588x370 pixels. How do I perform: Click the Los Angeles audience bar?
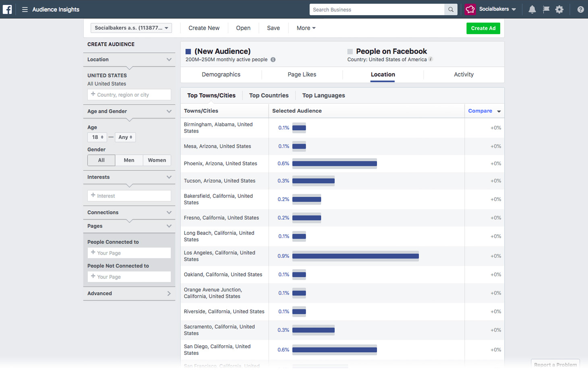(x=356, y=256)
